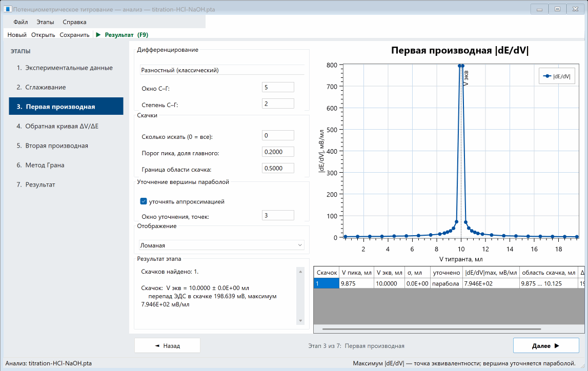Click the table's horizontal scrollbar
This screenshot has height=371, width=588.
click(x=431, y=329)
